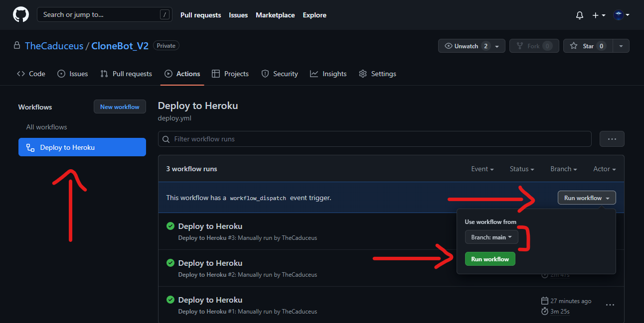Image resolution: width=644 pixels, height=323 pixels.
Task: Click the calendar icon beside 27 minutes ago
Action: click(544, 301)
